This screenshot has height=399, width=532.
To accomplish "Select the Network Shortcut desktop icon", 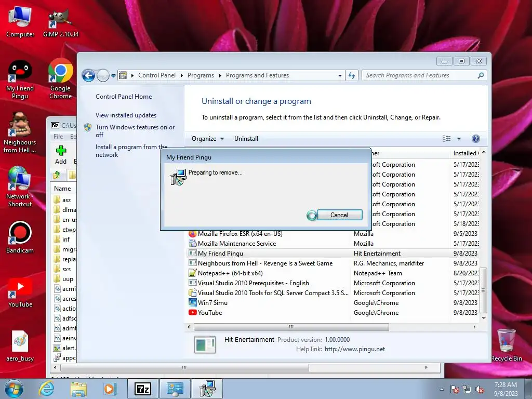I will pos(20,187).
